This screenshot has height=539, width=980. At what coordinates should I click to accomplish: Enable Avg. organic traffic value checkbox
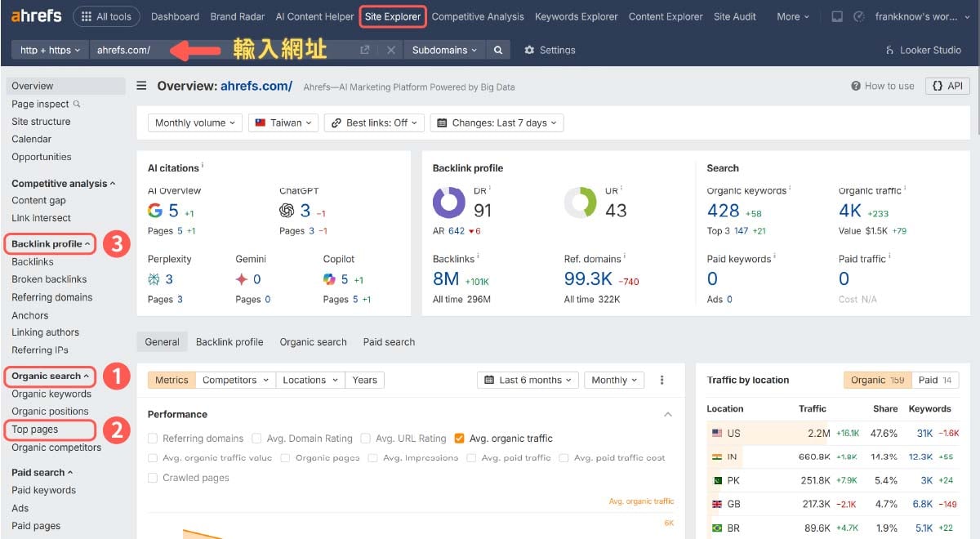tap(153, 458)
